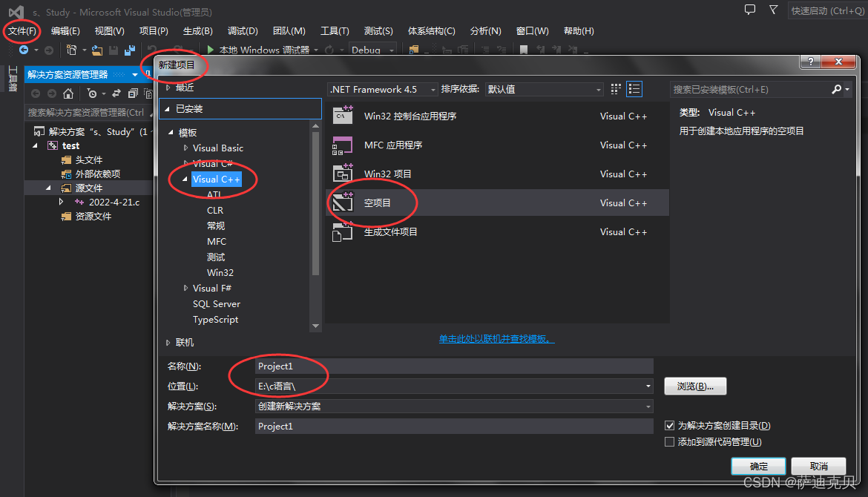
Task: Expand the 联机 section
Action: coord(168,343)
